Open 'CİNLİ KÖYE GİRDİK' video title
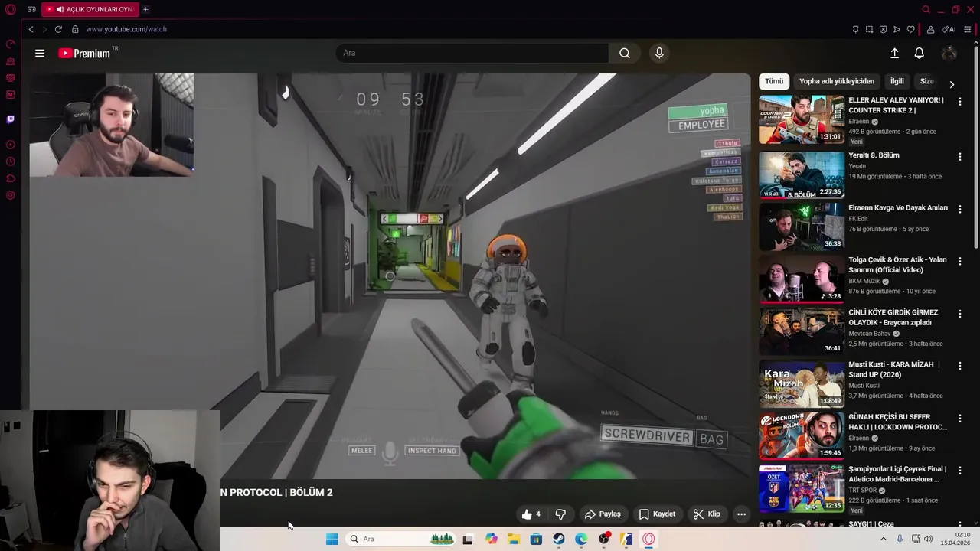 893,318
